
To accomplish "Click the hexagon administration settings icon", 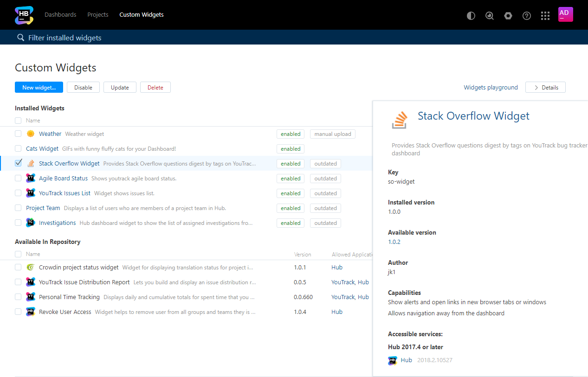I will [508, 16].
